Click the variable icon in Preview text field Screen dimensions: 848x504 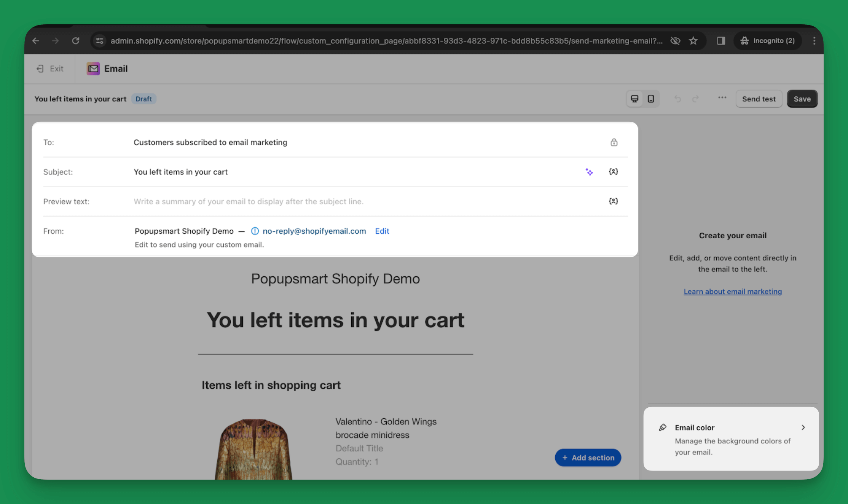613,200
